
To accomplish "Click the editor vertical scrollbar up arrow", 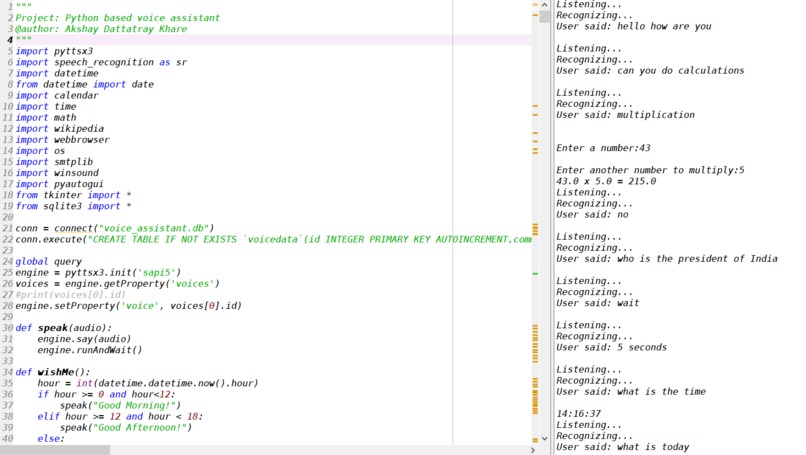I will 544,5.
